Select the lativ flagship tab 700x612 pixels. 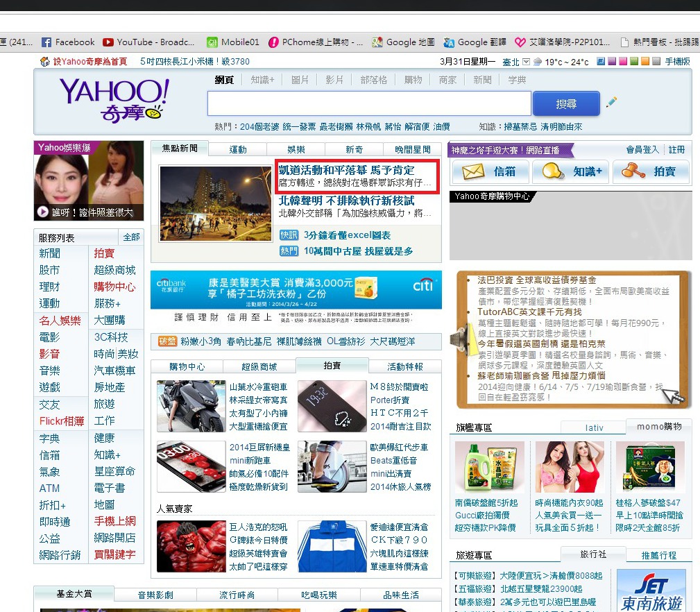[594, 427]
